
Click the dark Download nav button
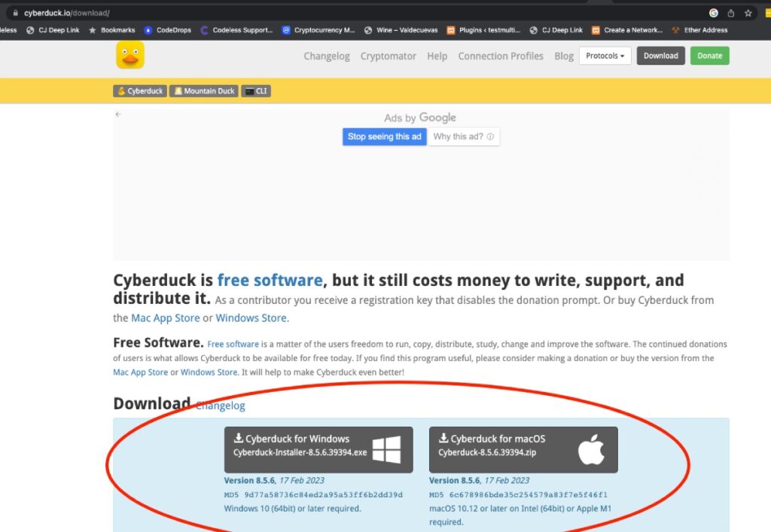point(661,56)
